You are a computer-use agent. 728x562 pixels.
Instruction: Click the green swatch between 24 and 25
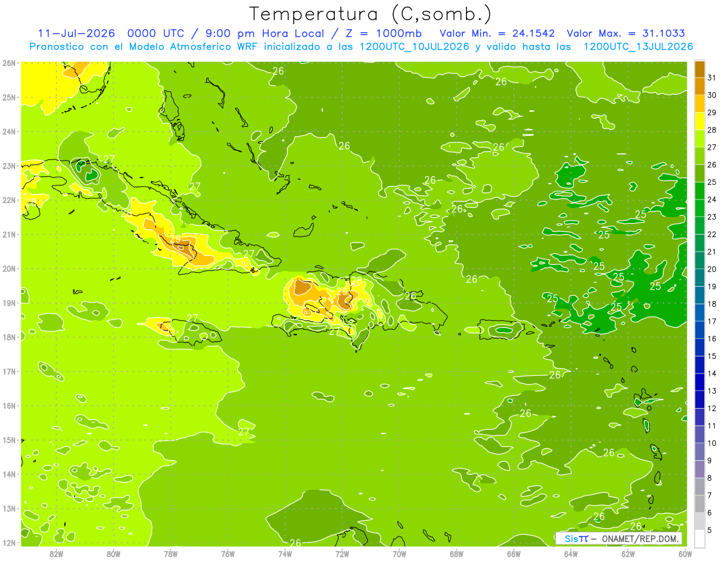coord(699,190)
